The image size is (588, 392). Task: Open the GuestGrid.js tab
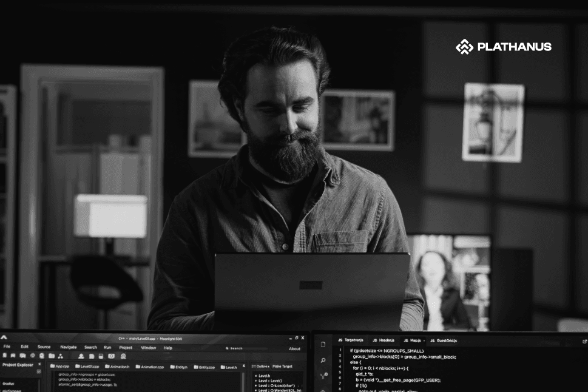click(x=444, y=340)
